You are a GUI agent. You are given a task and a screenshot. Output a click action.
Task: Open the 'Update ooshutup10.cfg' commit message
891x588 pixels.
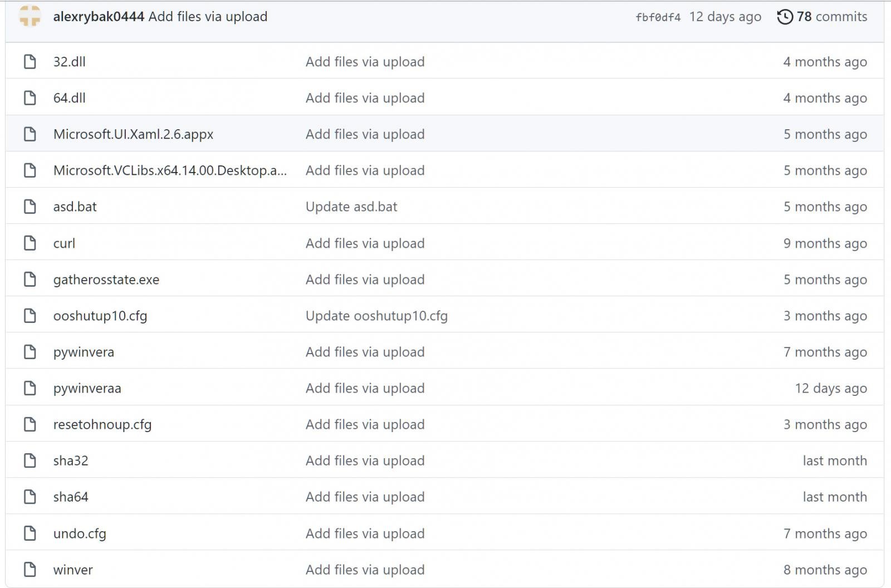[x=376, y=316]
